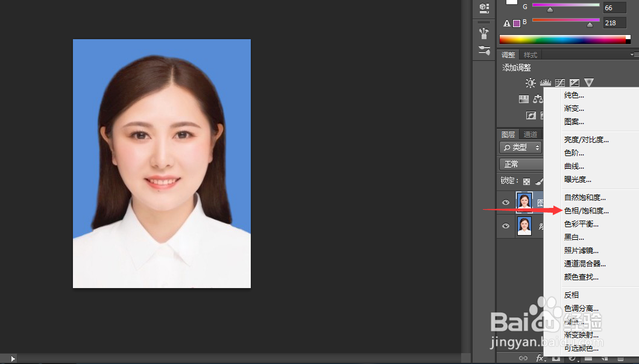This screenshot has height=364, width=639.
Task: Click the add layer mask button
Action: 556,359
